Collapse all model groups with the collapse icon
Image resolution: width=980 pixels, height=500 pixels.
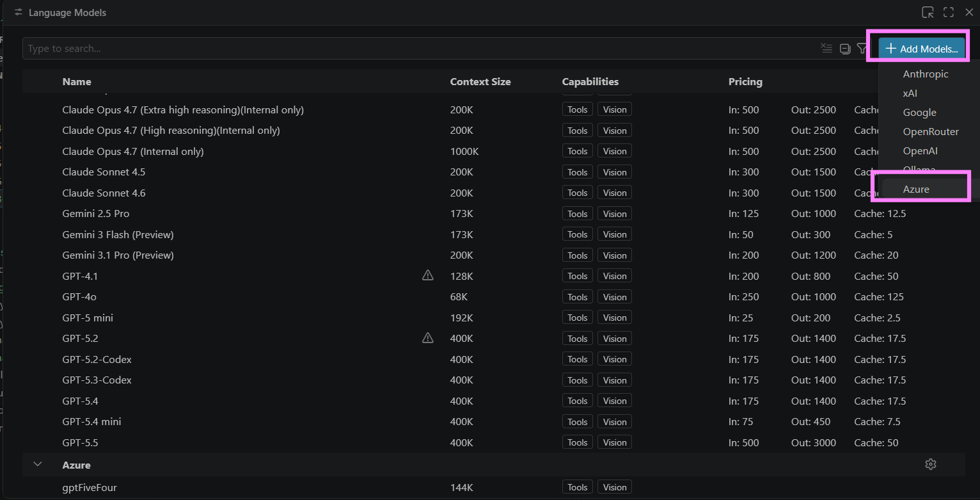point(845,48)
